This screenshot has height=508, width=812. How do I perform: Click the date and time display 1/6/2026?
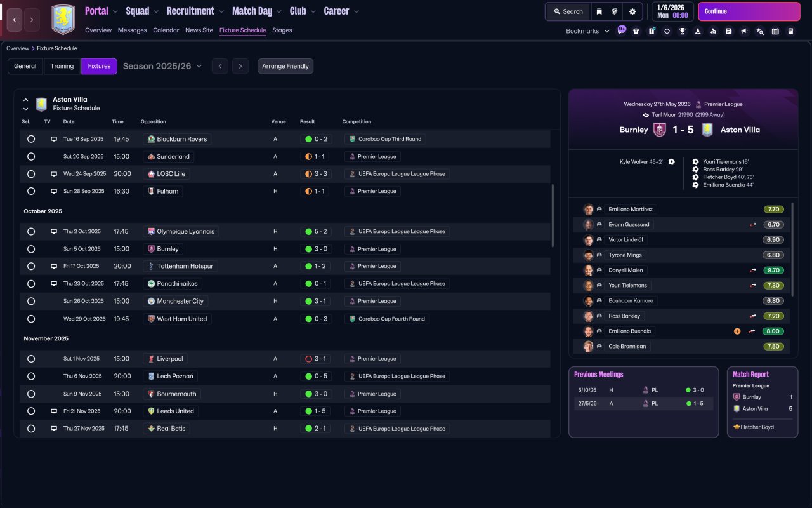674,11
